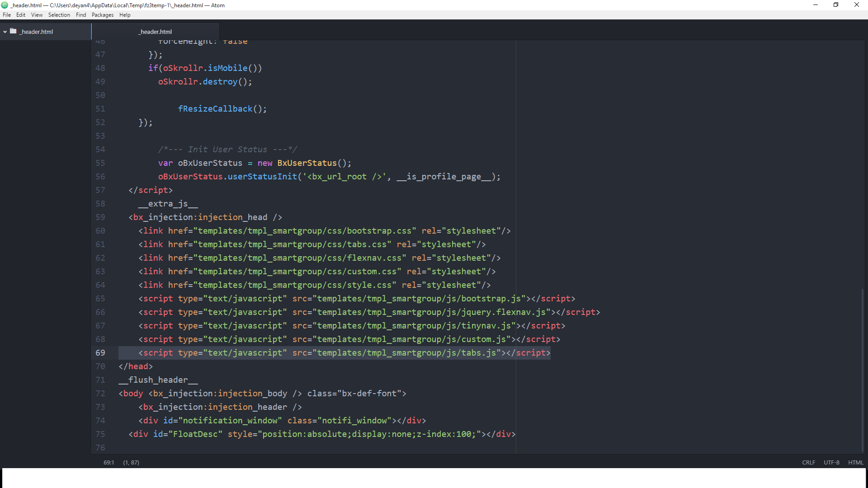Click line number 72 in gutter

pos(100,394)
